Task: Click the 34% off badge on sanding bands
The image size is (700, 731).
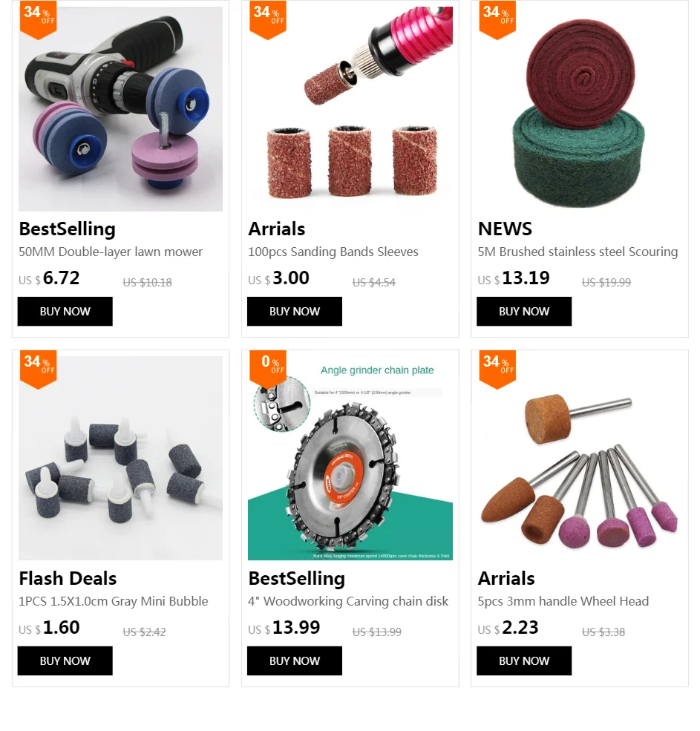Action: 268,19
